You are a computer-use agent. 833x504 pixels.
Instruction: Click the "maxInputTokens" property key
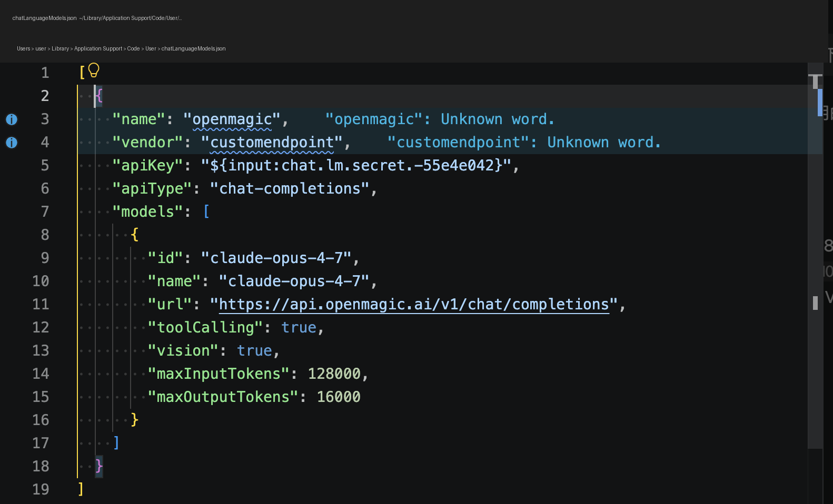[x=219, y=374]
